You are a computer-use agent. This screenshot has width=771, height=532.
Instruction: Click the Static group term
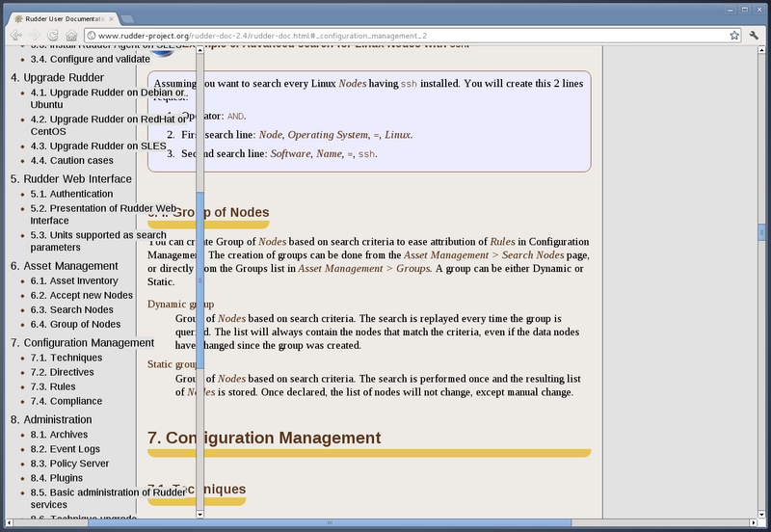pos(173,364)
